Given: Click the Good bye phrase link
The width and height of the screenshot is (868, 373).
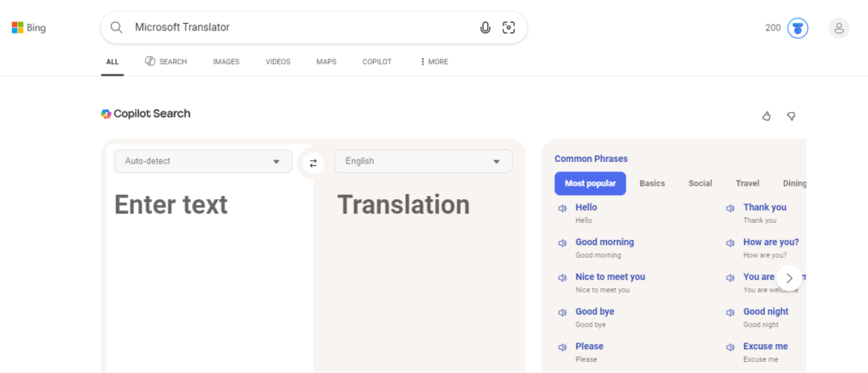Looking at the screenshot, I should pos(594,312).
